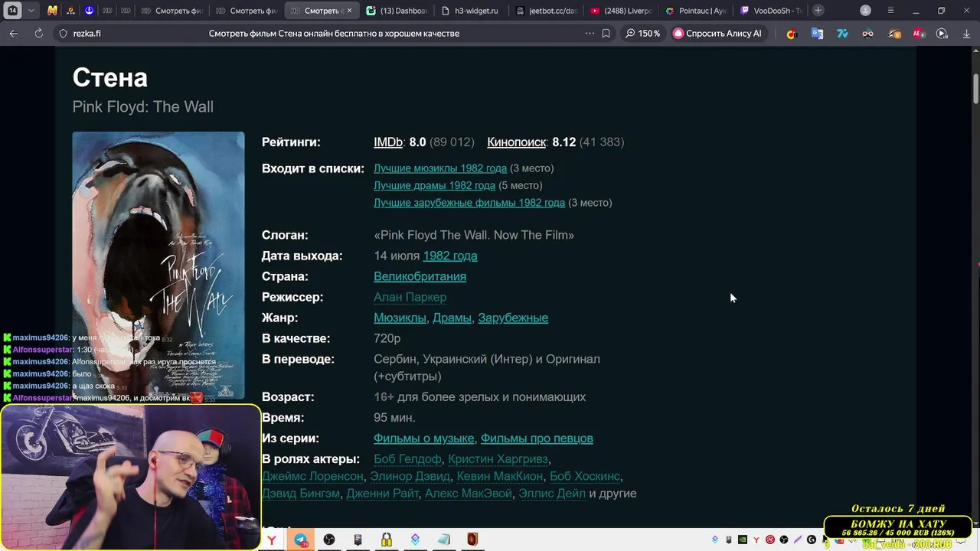Click the NVIDIA tray icon
The image size is (980, 551).
(743, 540)
